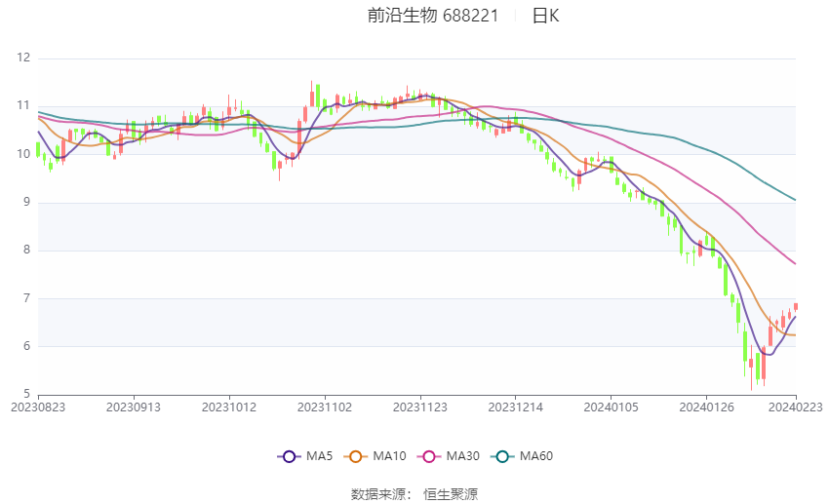Click the 20231102 date axis label
Screen dimensions: 829x504
(x=325, y=407)
